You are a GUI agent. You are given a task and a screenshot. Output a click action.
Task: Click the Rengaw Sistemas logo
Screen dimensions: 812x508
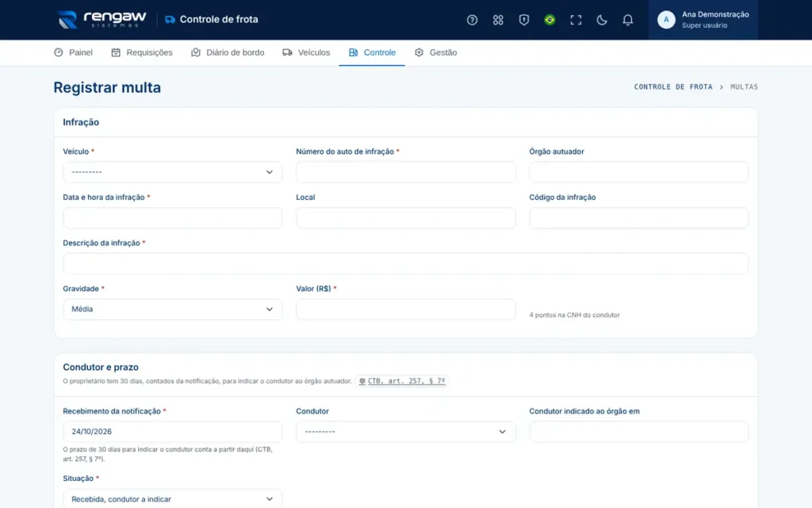101,20
